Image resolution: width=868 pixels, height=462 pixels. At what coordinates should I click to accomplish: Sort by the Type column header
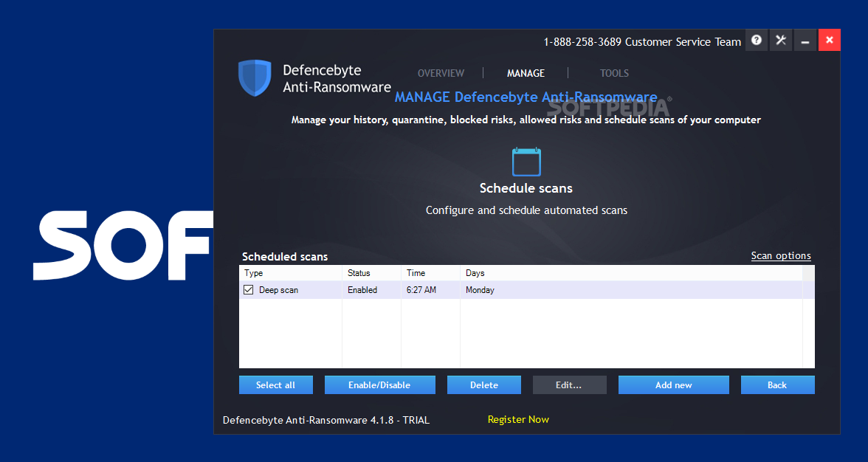click(x=291, y=273)
